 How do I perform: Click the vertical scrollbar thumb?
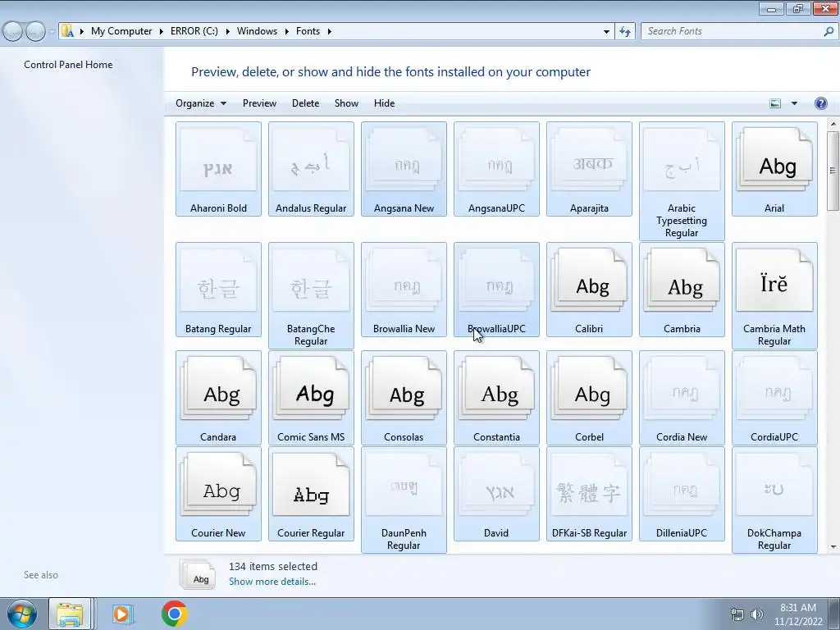[x=833, y=171]
